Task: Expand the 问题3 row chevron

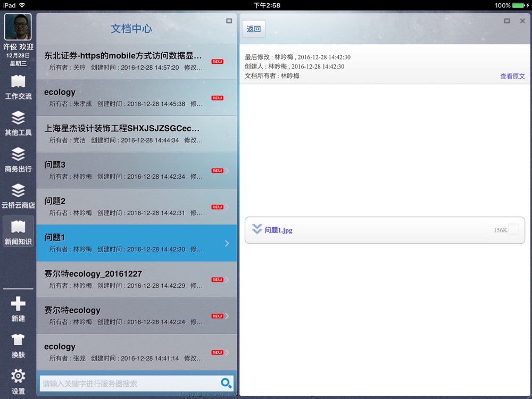Action: [x=227, y=171]
